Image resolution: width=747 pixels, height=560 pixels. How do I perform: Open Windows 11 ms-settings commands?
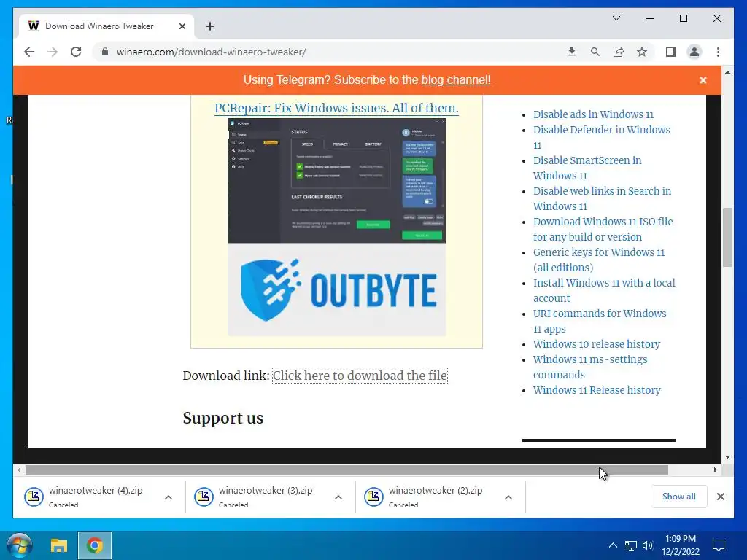(589, 367)
